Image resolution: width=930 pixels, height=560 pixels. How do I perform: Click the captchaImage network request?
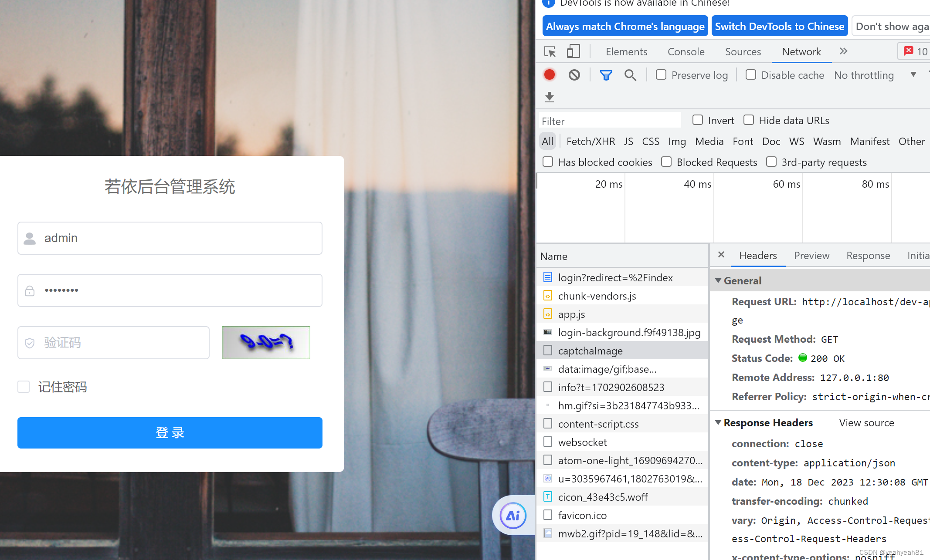(589, 351)
